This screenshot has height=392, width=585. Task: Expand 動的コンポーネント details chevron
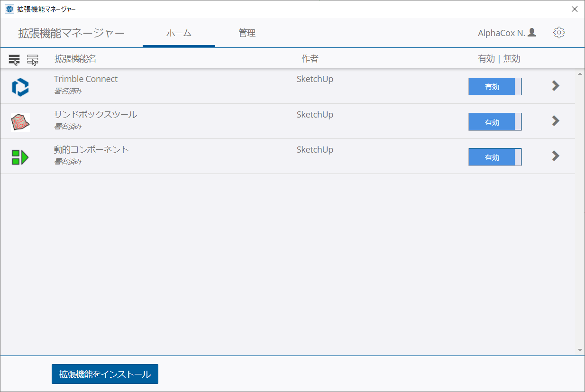pyautogui.click(x=556, y=156)
